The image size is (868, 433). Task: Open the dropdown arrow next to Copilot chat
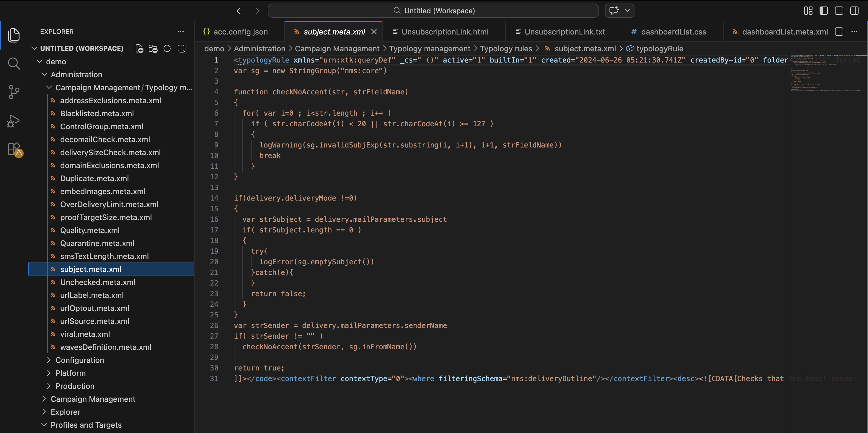click(627, 10)
